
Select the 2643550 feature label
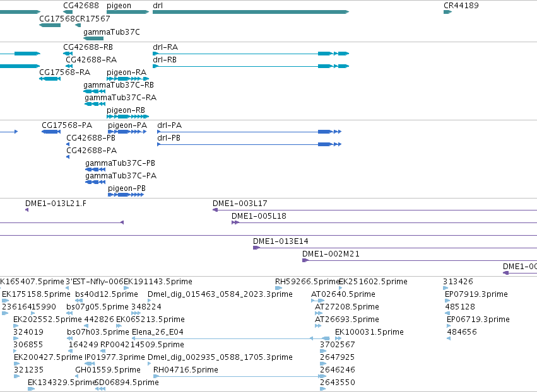(x=338, y=383)
